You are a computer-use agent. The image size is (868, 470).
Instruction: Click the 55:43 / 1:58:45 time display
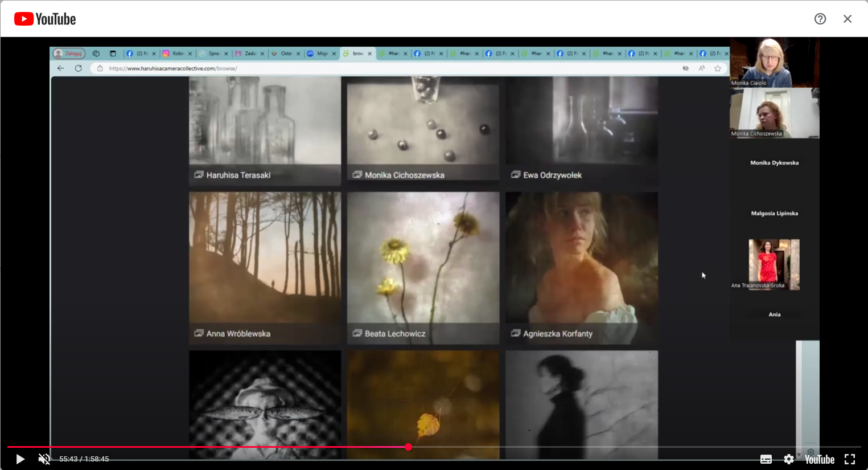pos(84,459)
